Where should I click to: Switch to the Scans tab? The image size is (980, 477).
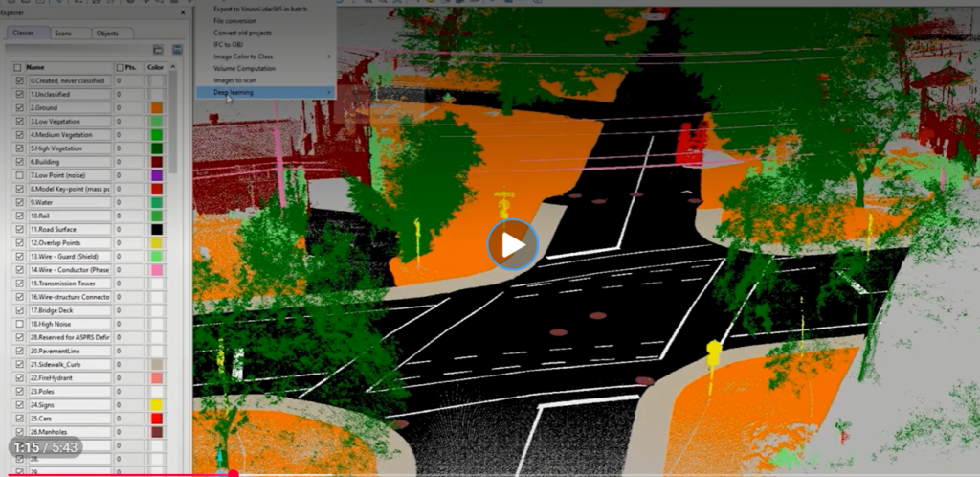[x=63, y=33]
